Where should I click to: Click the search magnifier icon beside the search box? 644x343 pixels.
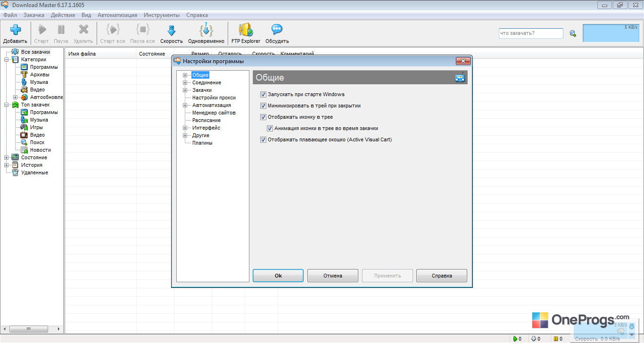573,33
